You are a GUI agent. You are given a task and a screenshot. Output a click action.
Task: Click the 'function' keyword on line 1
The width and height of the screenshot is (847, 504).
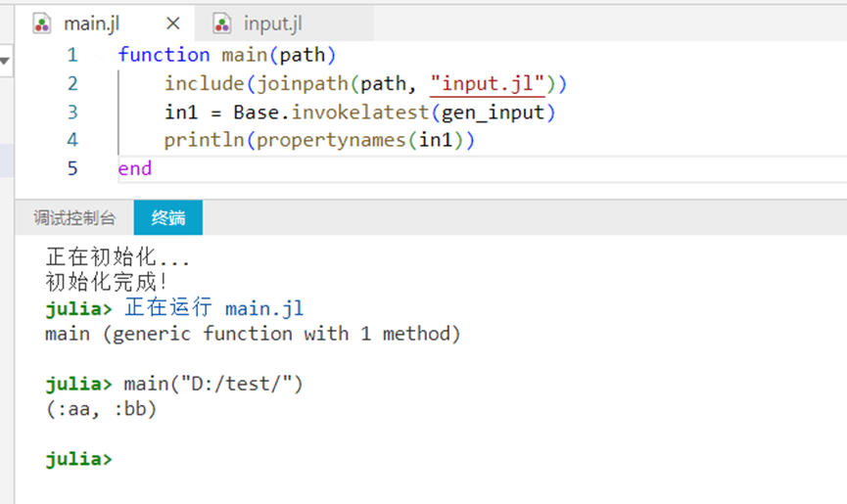[x=164, y=55]
